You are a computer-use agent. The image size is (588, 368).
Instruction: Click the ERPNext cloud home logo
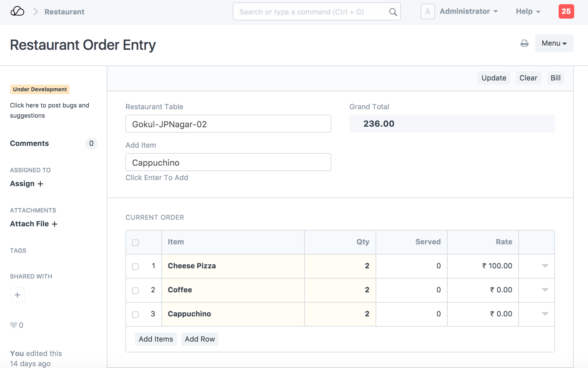[17, 12]
